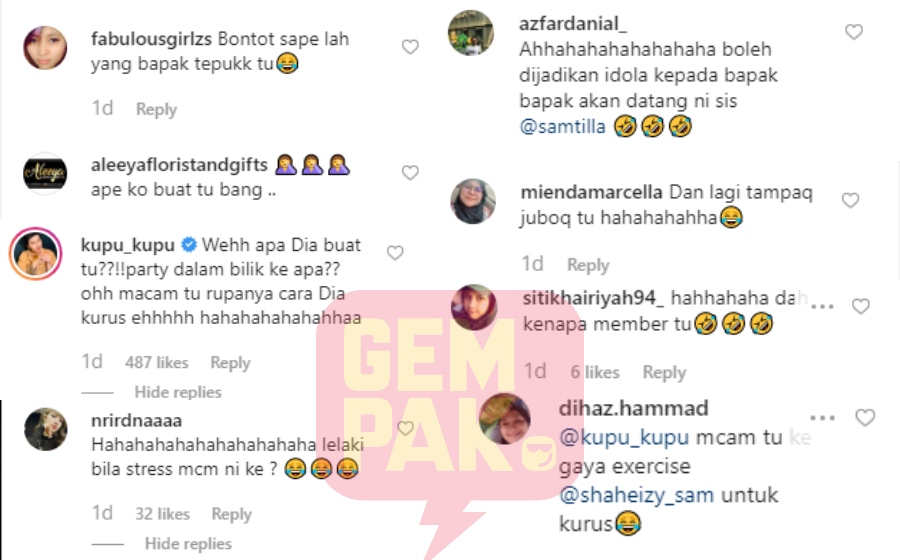Heart the sitikhairiyah94_ comment
This screenshot has width=900, height=560.
tap(860, 306)
